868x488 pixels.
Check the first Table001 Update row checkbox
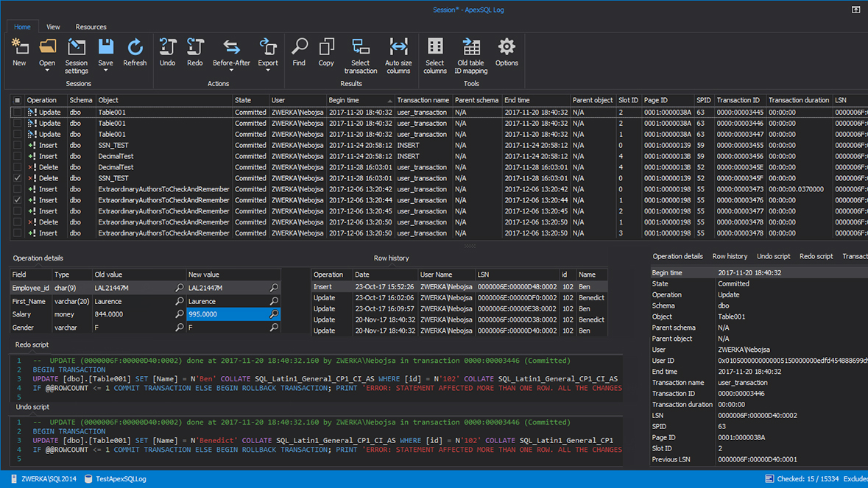click(18, 113)
